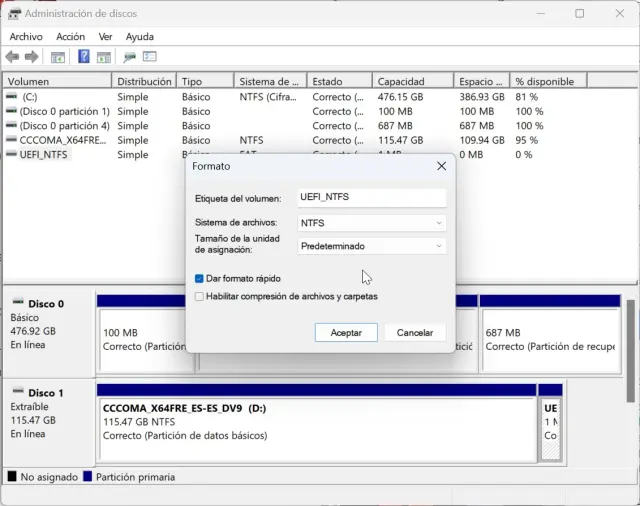The width and height of the screenshot is (640, 506).
Task: Select the CCCOMA_X64FRE partition block on Disco 1
Action: coord(316,422)
